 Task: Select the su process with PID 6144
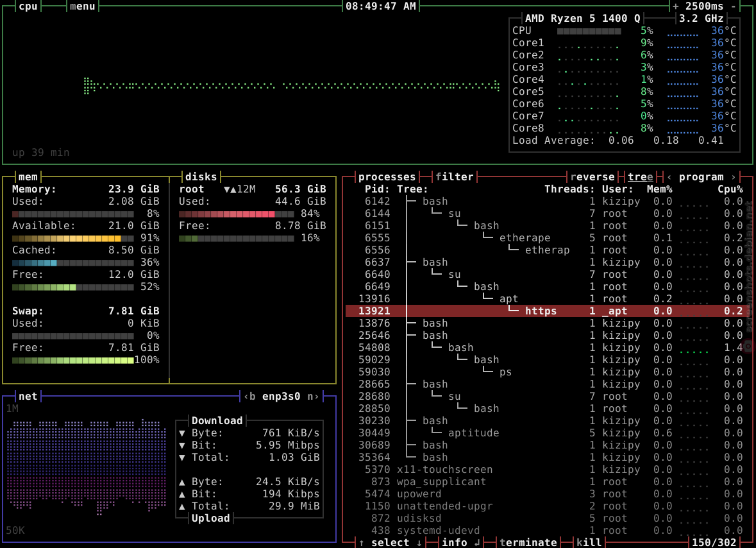click(544, 214)
